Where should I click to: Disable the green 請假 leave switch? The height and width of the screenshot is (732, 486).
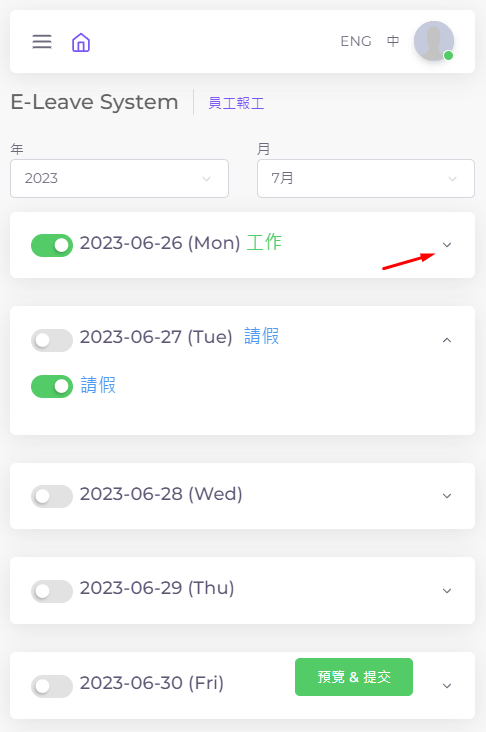pos(52,386)
